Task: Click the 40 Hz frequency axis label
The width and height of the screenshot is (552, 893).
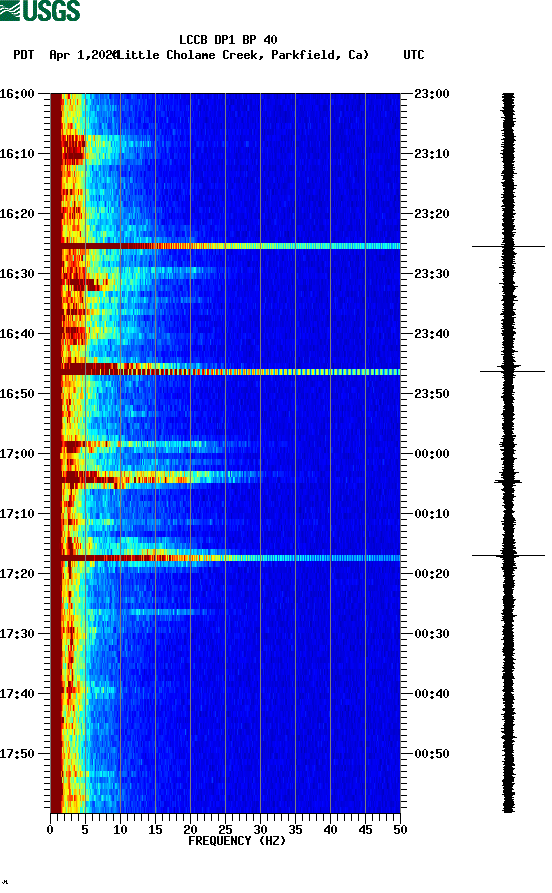Action: click(x=330, y=830)
